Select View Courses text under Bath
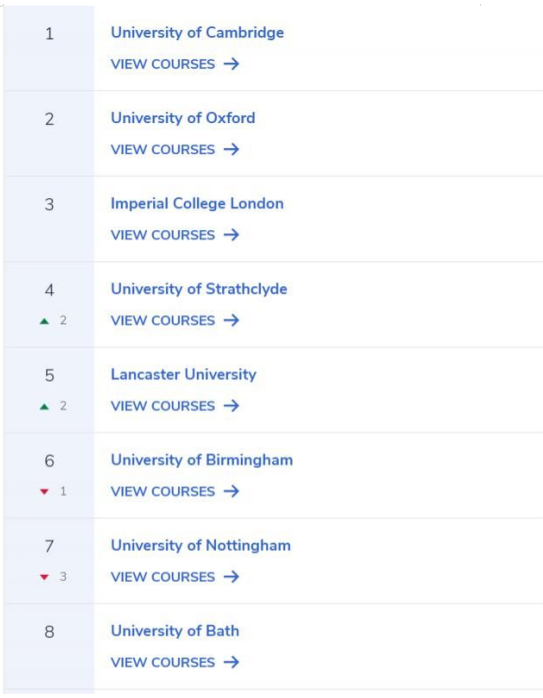This screenshot has width=543, height=698. [x=163, y=662]
